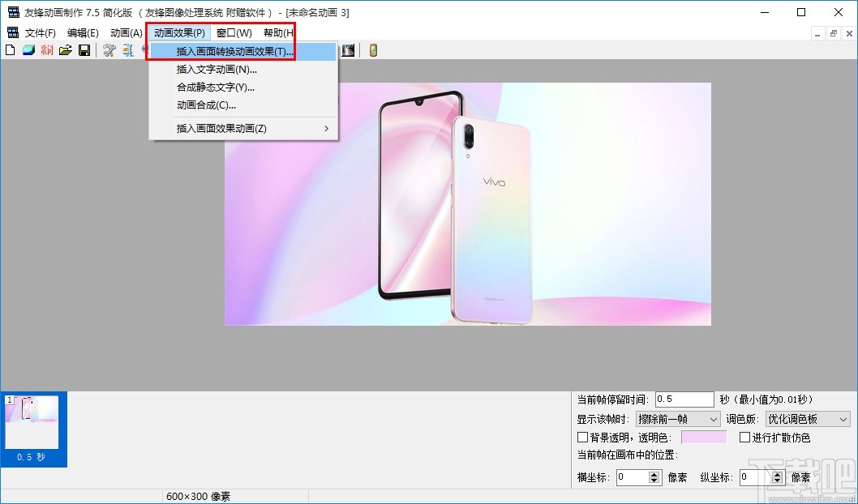Minimize the inner animation document window
Screen dimensions: 858x504
point(817,34)
